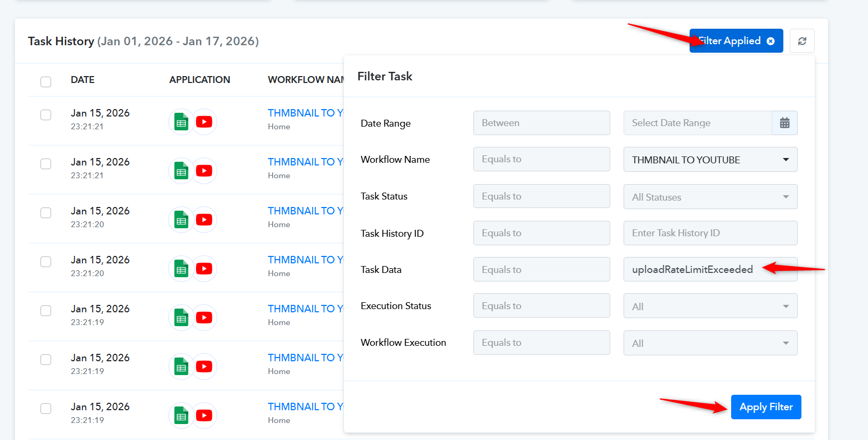The height and width of the screenshot is (440, 868).
Task: Sort by the DATE column header
Action: pyautogui.click(x=83, y=80)
